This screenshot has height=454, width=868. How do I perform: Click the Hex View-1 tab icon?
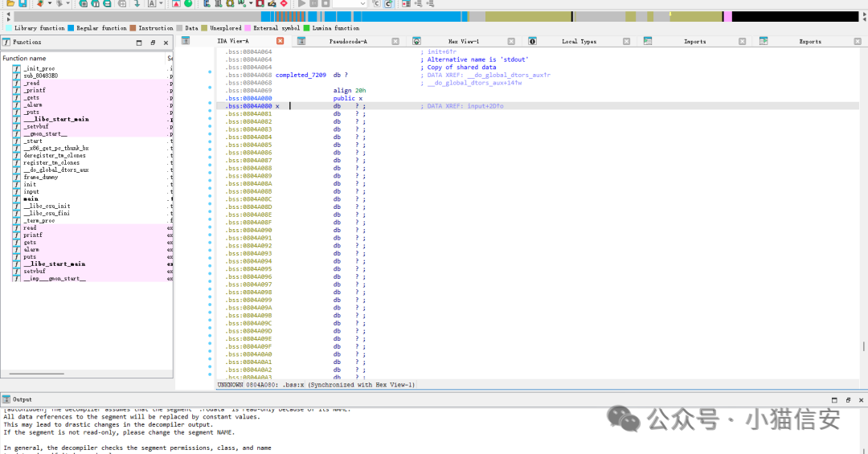pyautogui.click(x=416, y=41)
